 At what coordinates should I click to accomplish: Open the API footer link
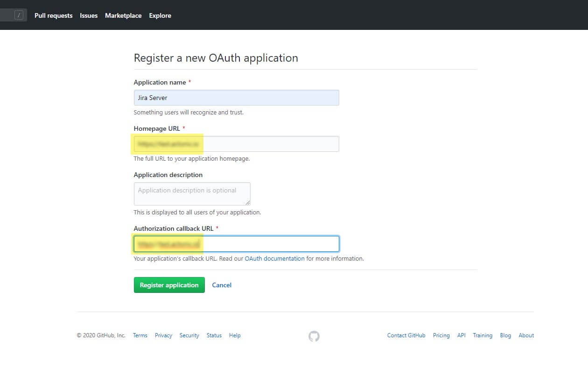point(462,335)
